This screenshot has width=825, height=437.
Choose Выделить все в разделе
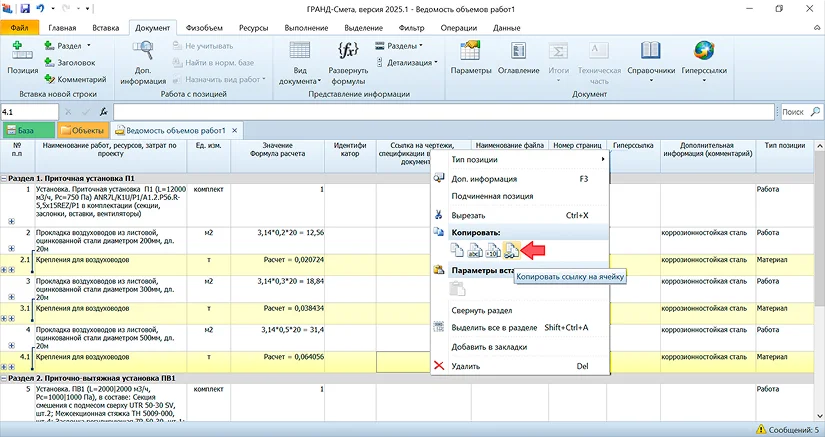(x=520, y=328)
